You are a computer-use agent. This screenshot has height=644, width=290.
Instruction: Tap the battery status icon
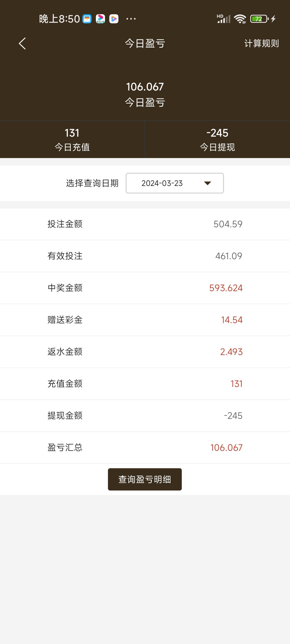click(x=259, y=19)
